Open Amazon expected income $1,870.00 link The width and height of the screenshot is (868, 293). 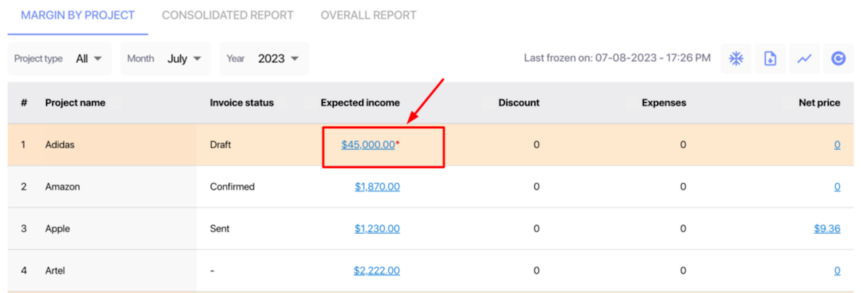(x=377, y=187)
